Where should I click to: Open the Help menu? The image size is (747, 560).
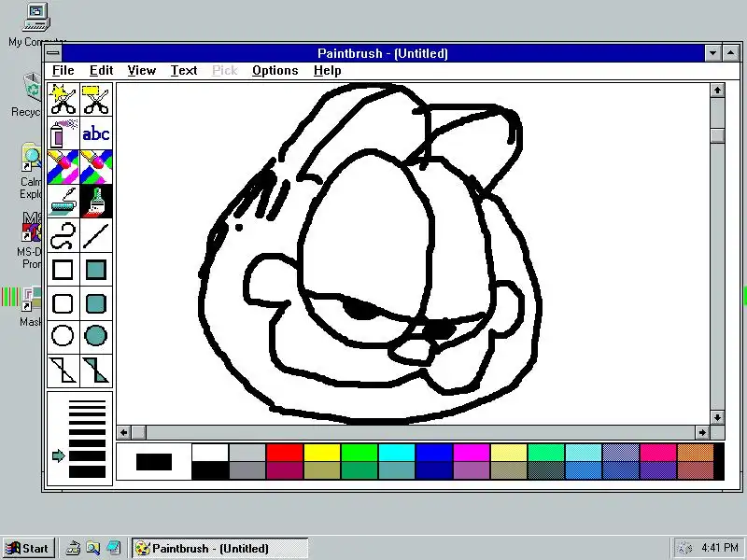(x=328, y=71)
